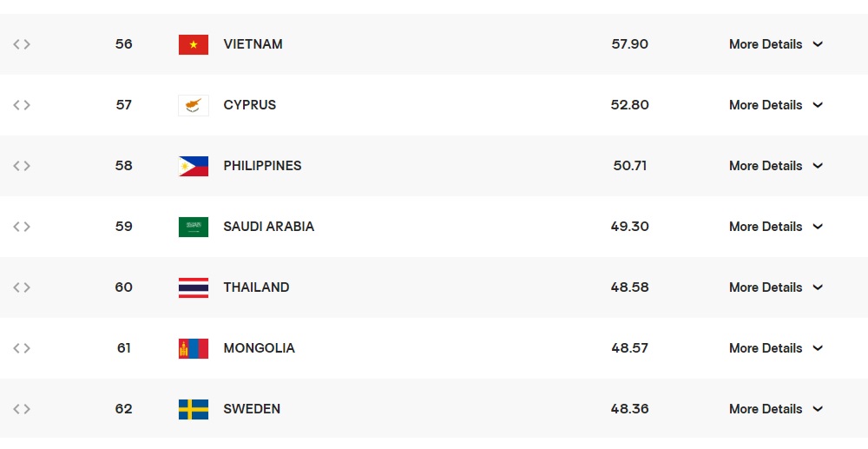The height and width of the screenshot is (449, 868).
Task: Expand More Details chevron for Vietnam
Action: [818, 44]
